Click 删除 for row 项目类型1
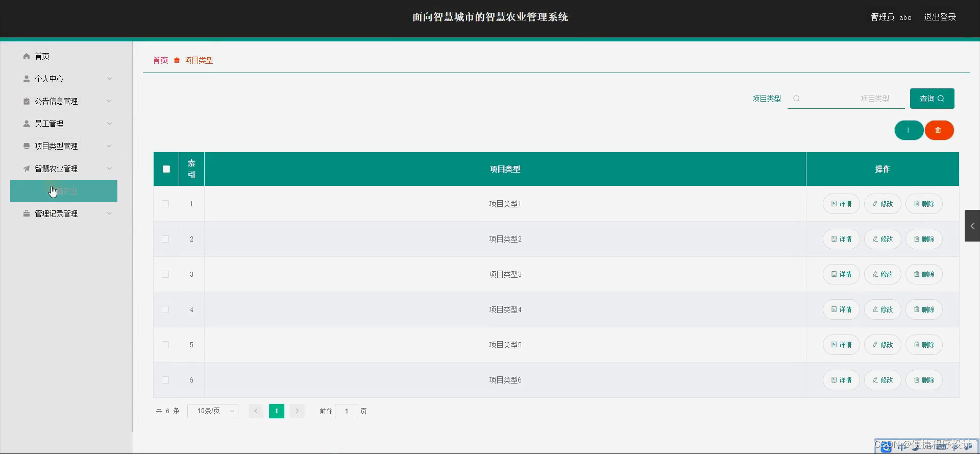 tap(924, 204)
